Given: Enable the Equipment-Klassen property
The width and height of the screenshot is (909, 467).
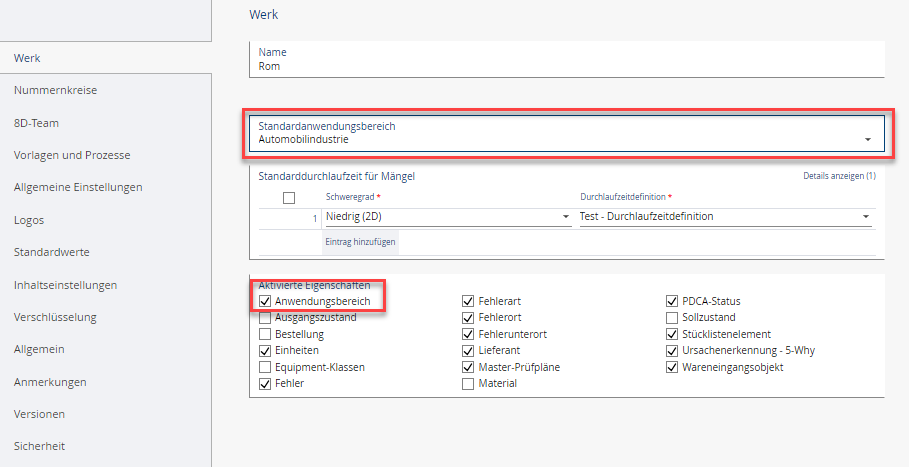Looking at the screenshot, I should [265, 367].
